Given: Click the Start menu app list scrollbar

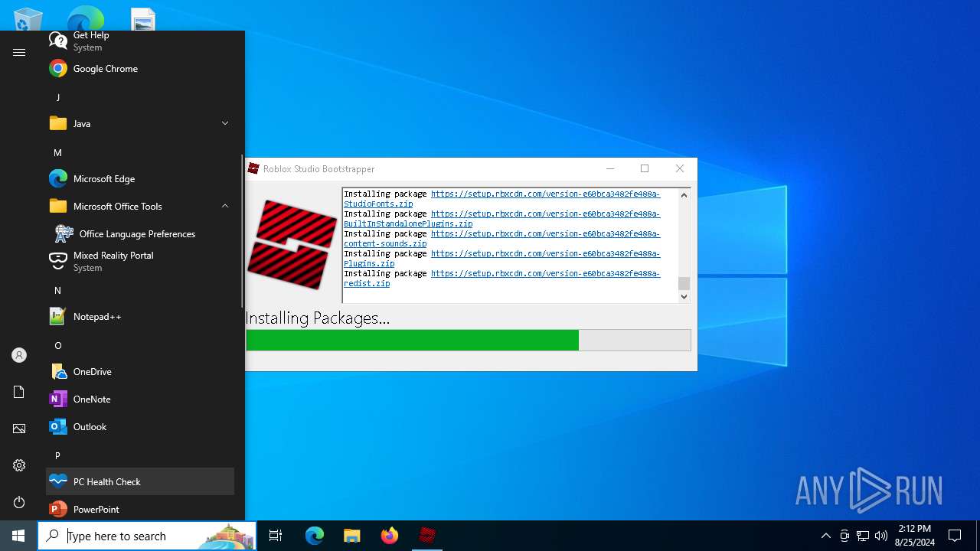Looking at the screenshot, I should (x=242, y=230).
